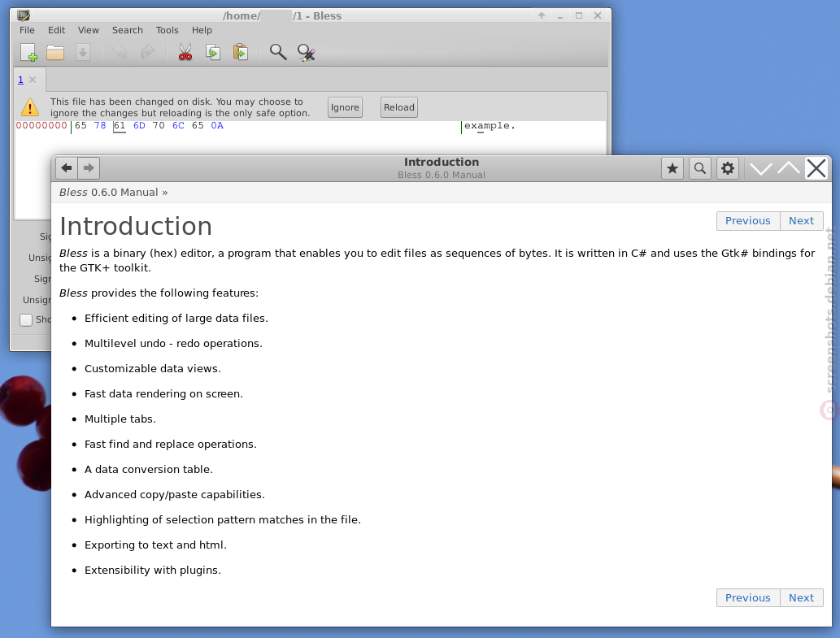Open the Bless 0.6.0 Manual breadcrumb link
Image resolution: width=840 pixels, height=638 pixels.
click(109, 193)
